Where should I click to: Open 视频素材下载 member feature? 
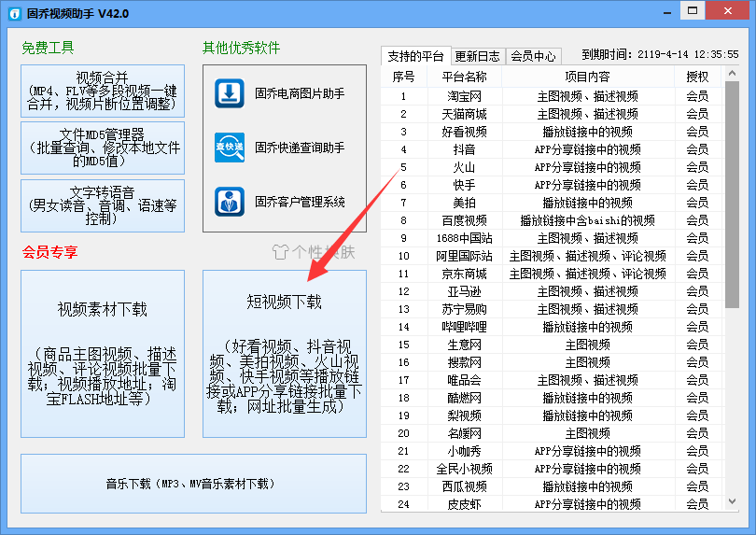tap(103, 354)
